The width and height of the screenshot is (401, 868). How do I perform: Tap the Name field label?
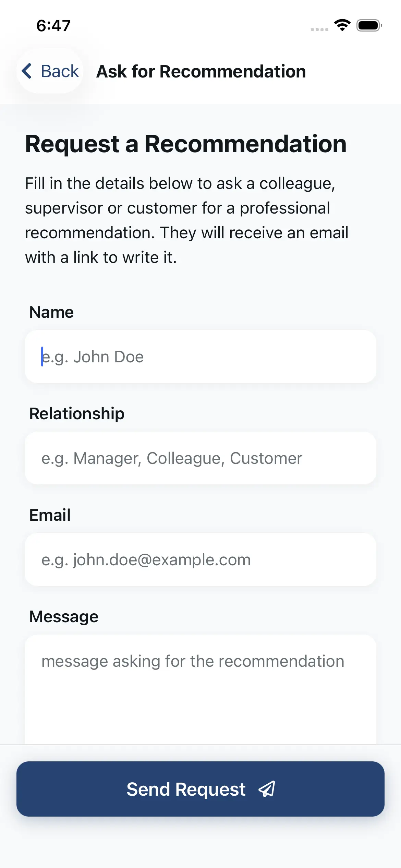(51, 312)
